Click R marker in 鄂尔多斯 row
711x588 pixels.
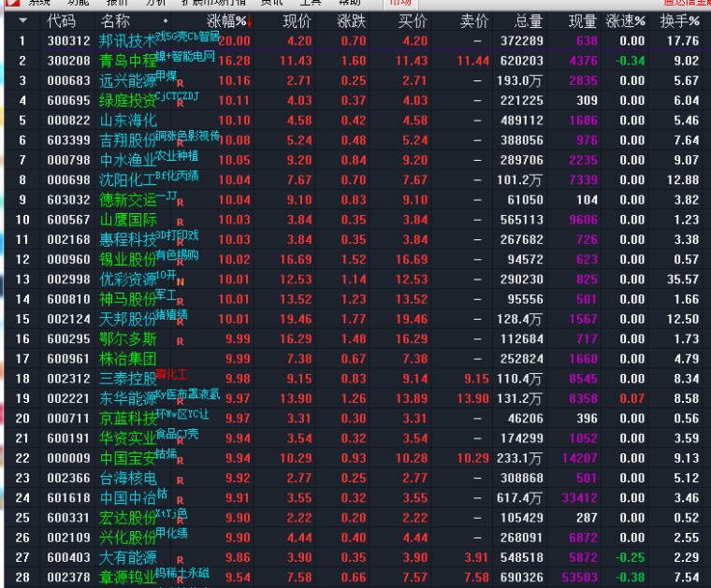[x=180, y=341]
